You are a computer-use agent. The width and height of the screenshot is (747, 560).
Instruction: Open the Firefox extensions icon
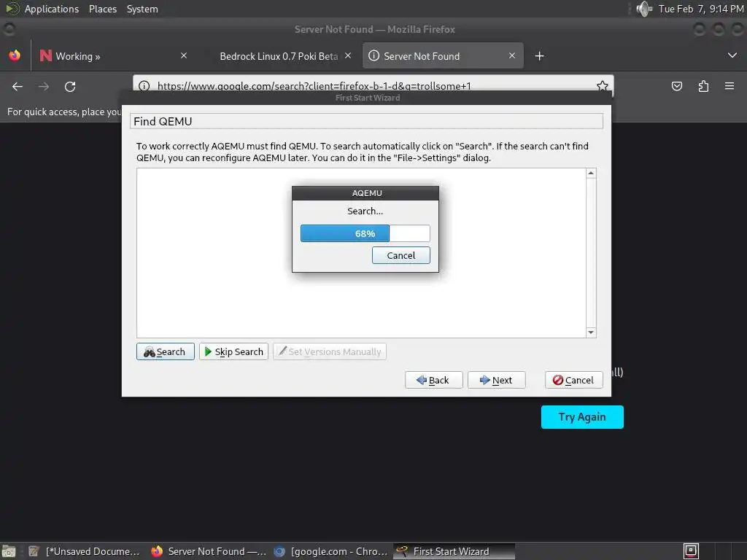(703, 86)
